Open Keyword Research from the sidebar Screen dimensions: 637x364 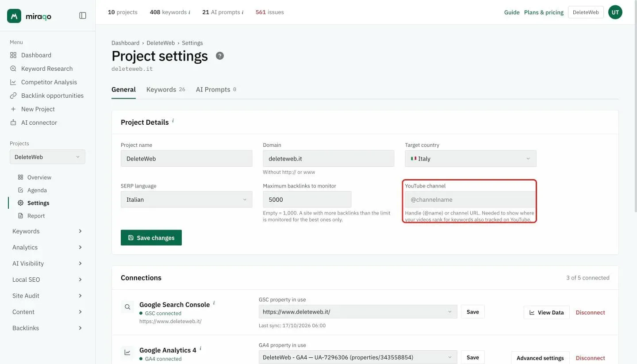point(47,69)
